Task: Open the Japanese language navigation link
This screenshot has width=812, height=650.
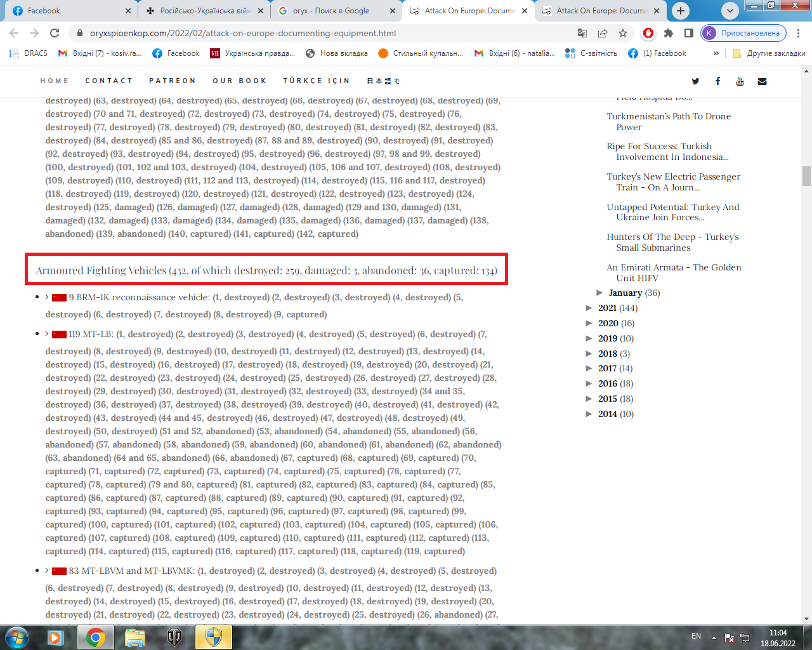Action: (x=383, y=81)
